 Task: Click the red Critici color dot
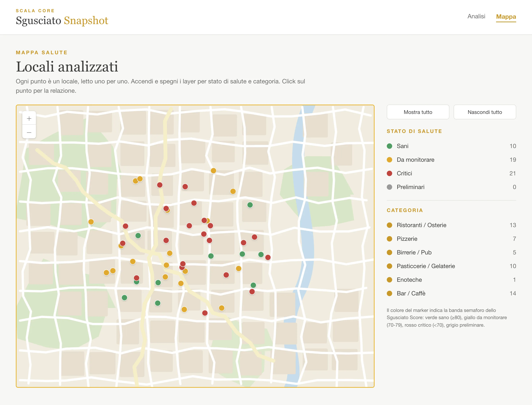(x=389, y=173)
